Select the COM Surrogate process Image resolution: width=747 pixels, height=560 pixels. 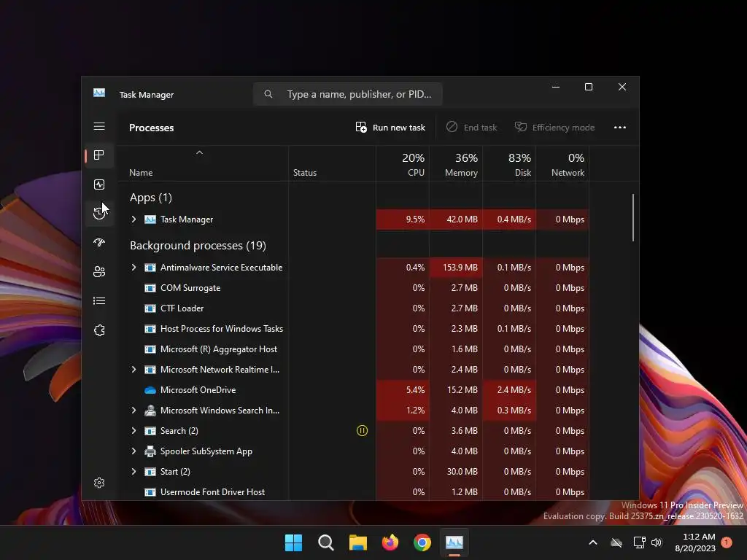353,287
